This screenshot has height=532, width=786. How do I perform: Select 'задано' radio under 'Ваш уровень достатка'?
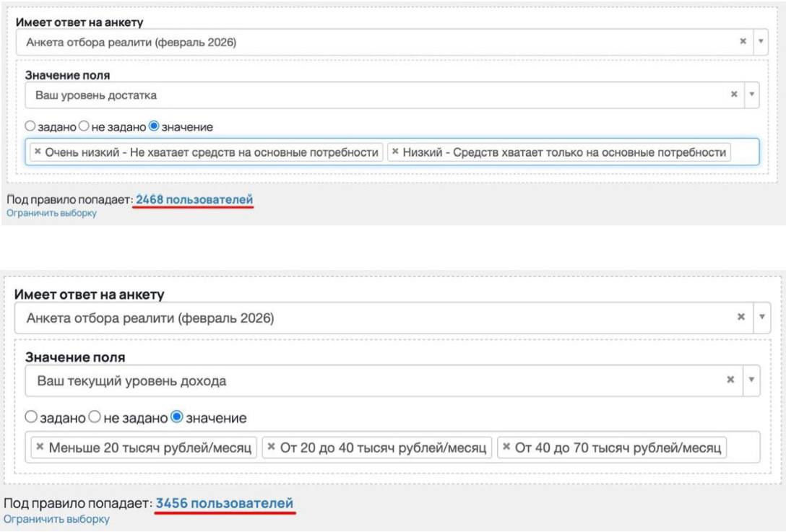click(x=30, y=126)
